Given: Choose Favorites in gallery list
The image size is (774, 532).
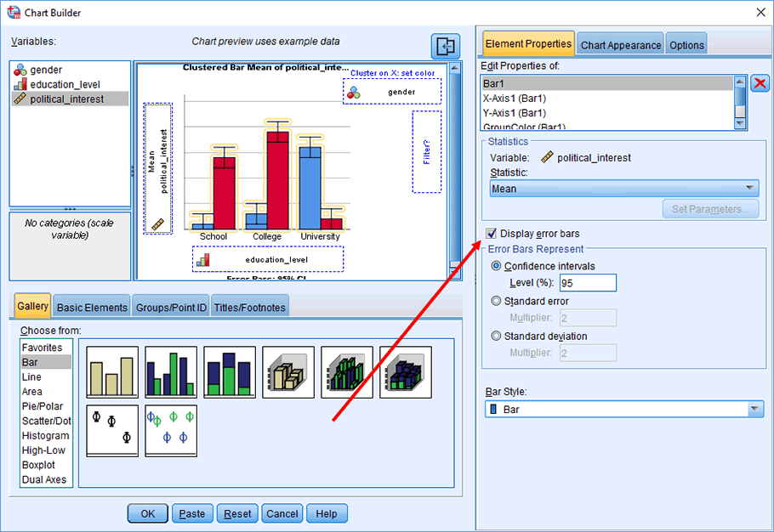Looking at the screenshot, I should [x=46, y=348].
